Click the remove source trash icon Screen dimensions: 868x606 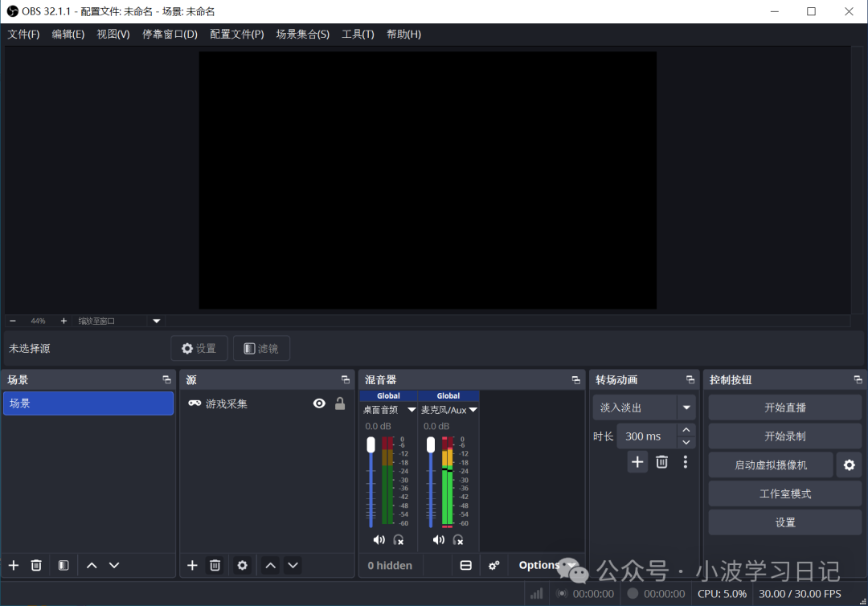coord(215,565)
